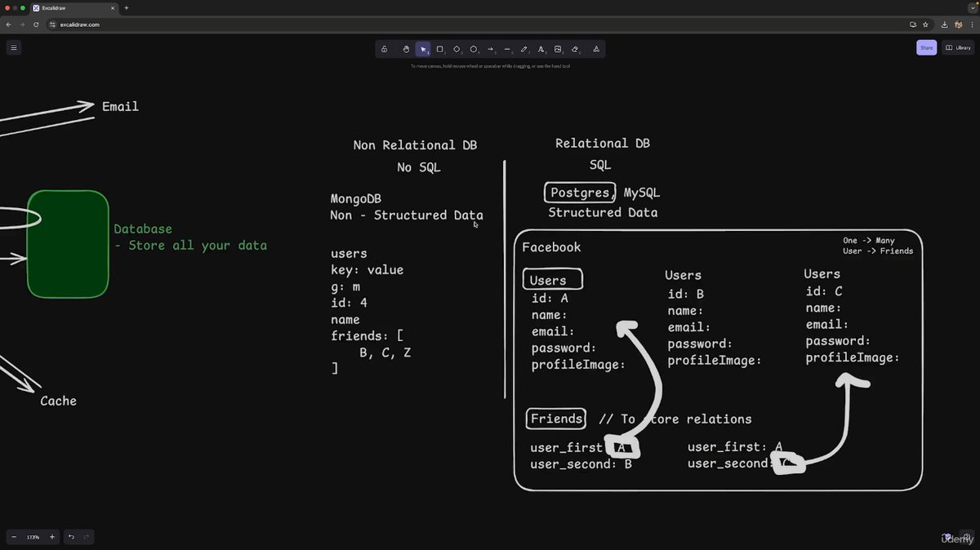980x550 pixels.
Task: Select the 'User -> Friends' note
Action: pos(878,251)
